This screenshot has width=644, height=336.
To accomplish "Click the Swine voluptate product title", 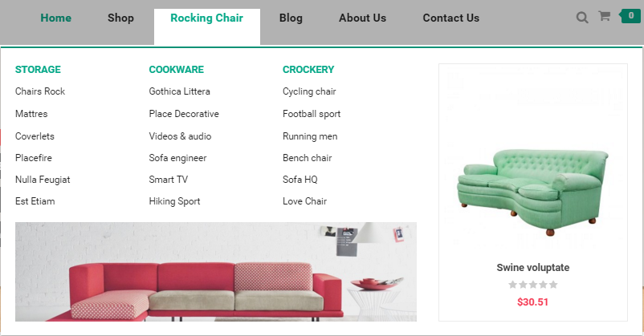I will [532, 268].
